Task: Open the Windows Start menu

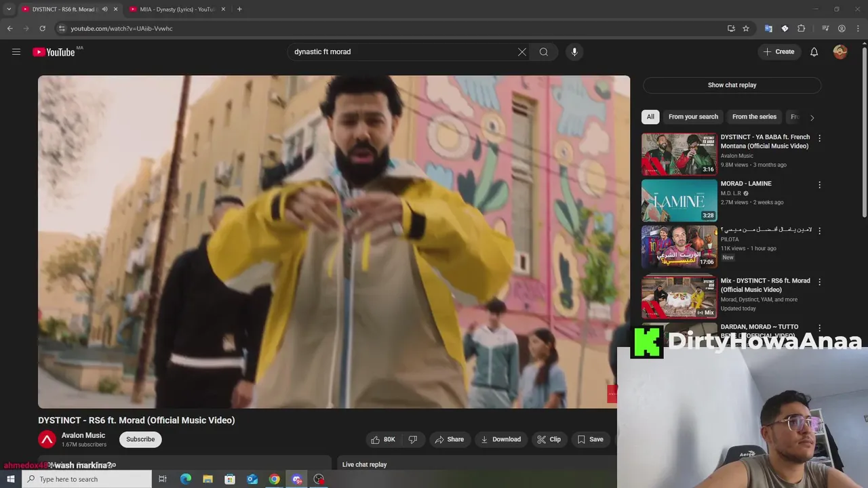Action: pos(11,479)
